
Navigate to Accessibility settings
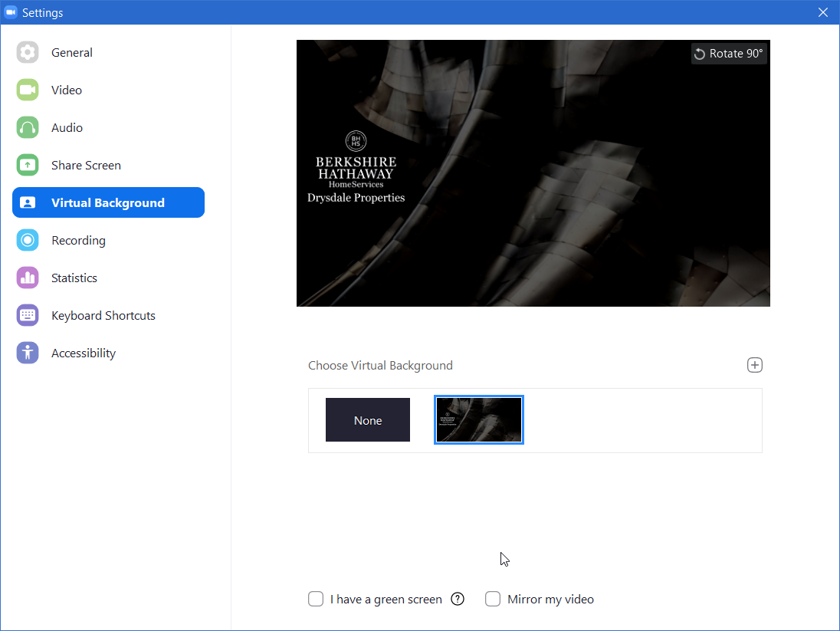click(108, 353)
